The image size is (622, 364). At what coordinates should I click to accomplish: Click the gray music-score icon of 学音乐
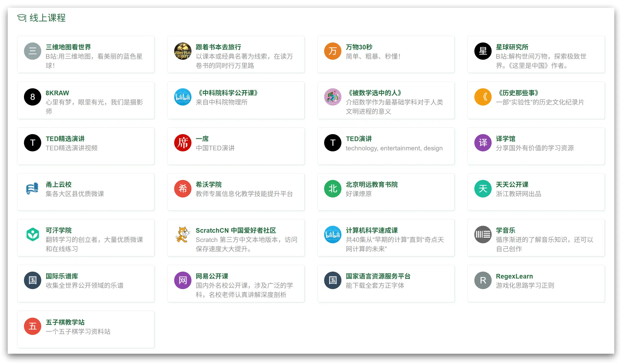[x=483, y=234]
